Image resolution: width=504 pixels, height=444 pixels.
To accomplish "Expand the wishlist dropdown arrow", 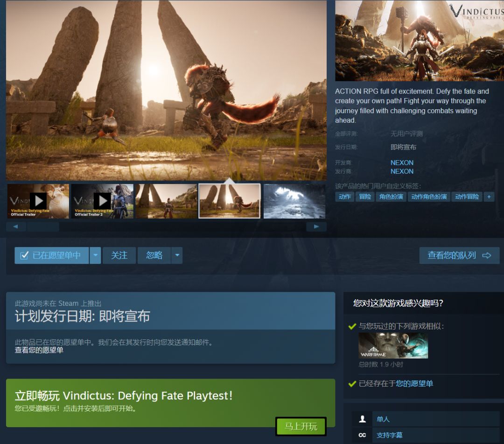I will (x=96, y=255).
